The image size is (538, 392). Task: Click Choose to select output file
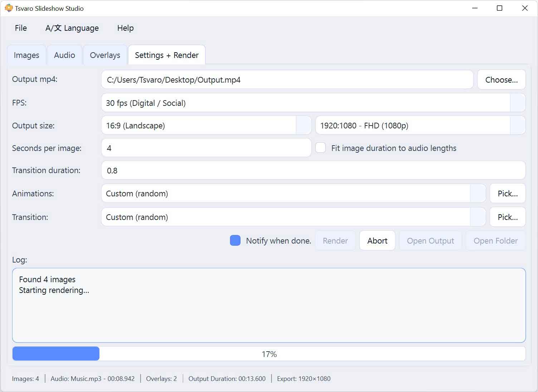click(x=501, y=80)
